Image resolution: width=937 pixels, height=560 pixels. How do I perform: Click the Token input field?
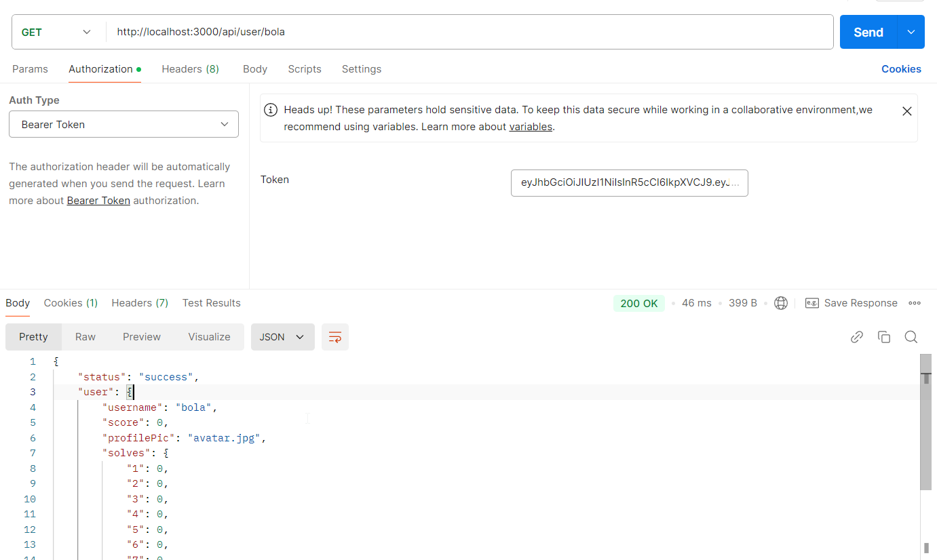[630, 183]
